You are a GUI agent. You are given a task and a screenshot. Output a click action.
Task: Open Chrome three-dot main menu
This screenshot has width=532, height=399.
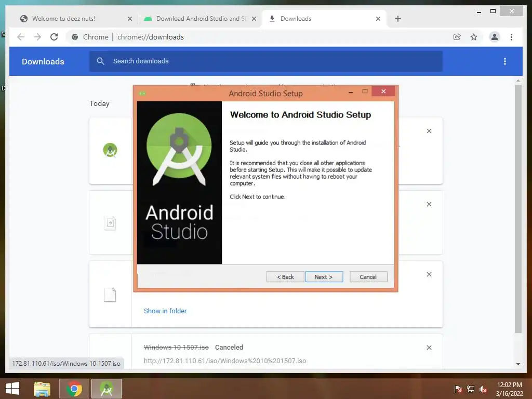511,37
